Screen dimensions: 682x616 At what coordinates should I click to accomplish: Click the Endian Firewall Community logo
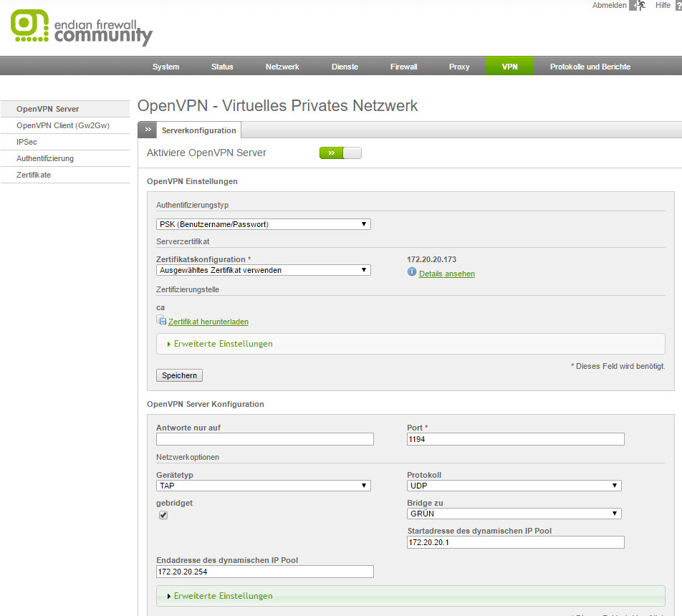(82, 27)
